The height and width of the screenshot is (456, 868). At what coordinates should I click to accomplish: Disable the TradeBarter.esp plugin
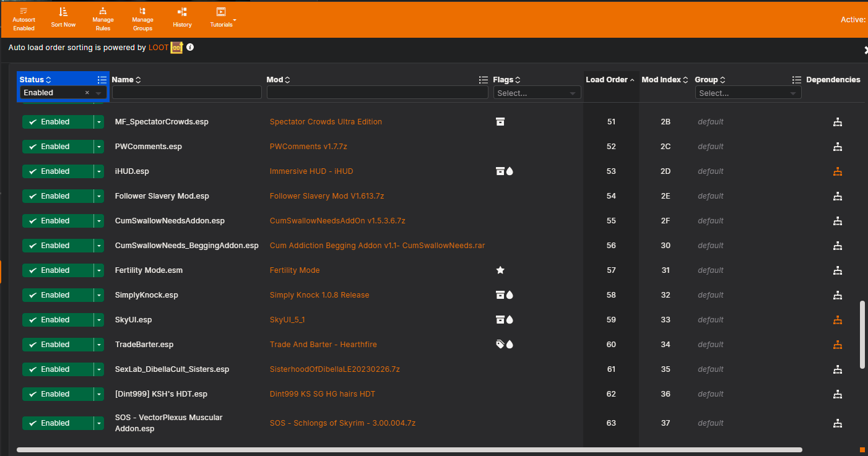click(x=58, y=345)
